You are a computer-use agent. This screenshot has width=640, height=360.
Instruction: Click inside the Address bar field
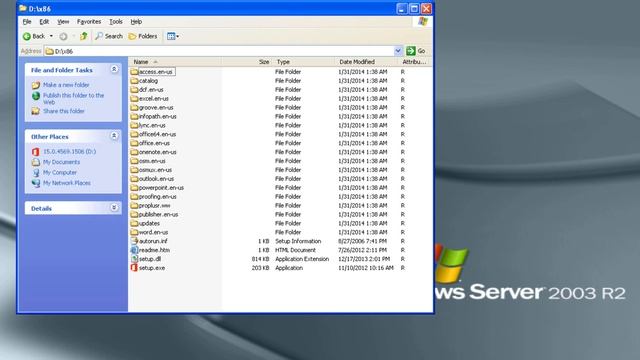pyautogui.click(x=219, y=51)
